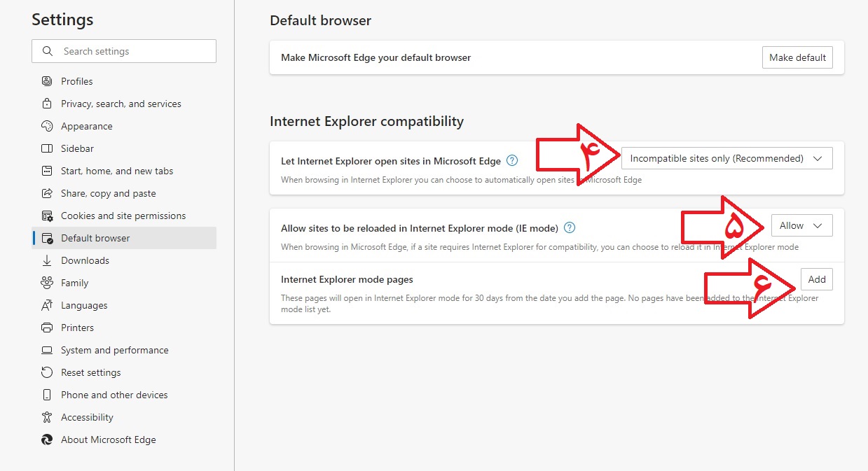The width and height of the screenshot is (868, 471).
Task: Click the Downloads arrow icon
Action: click(x=47, y=260)
